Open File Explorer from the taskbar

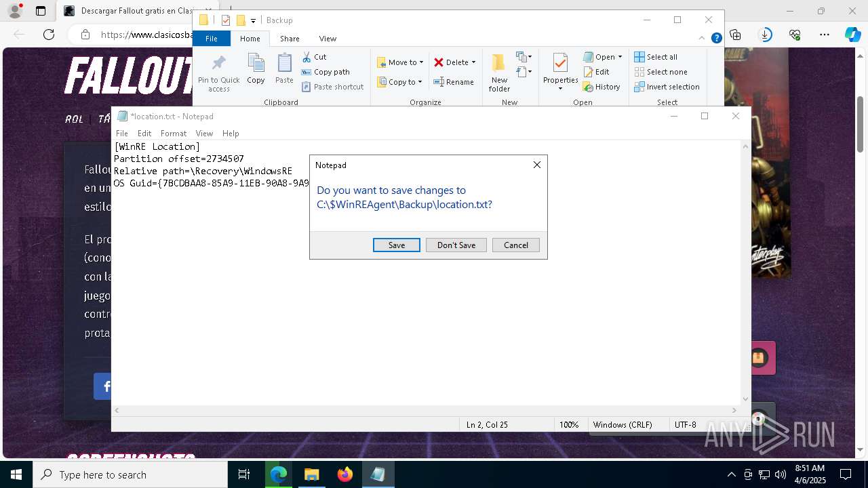tap(312, 474)
